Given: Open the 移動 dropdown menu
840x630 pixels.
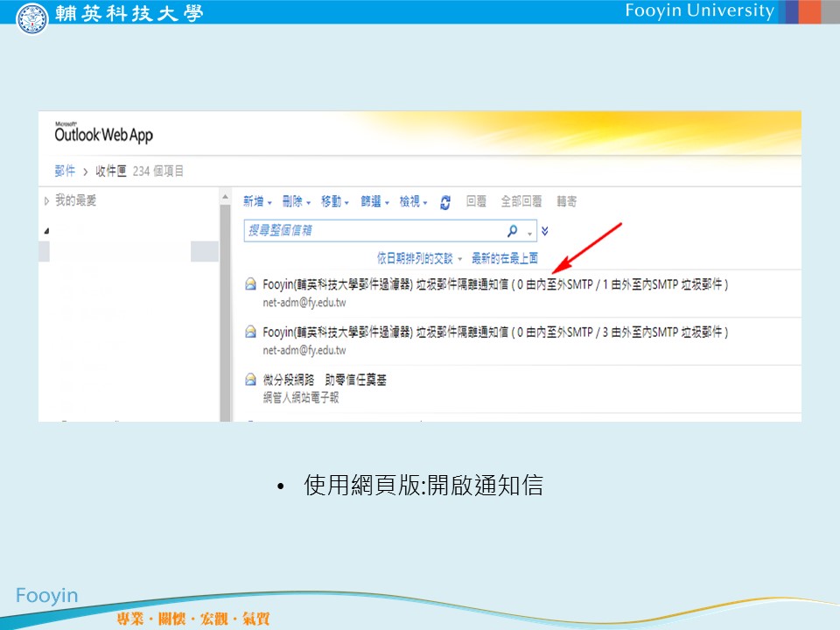Looking at the screenshot, I should click(x=335, y=201).
